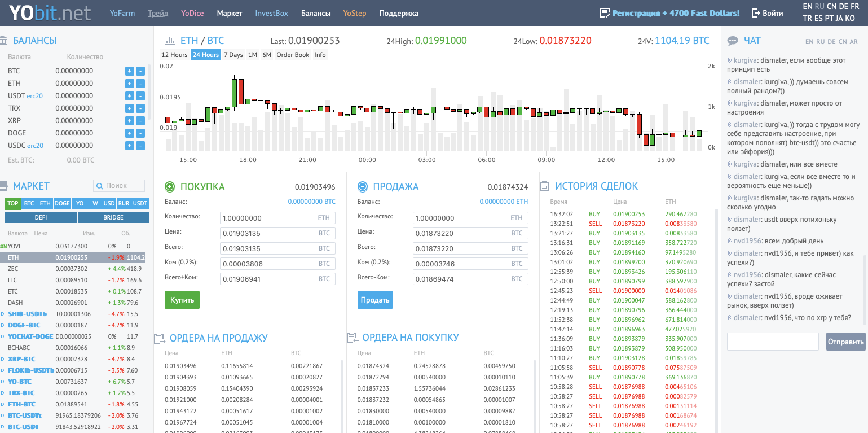Click the bank icon beside БАЛАНСЫ
Viewport: 868px width, 433px height.
[3, 41]
